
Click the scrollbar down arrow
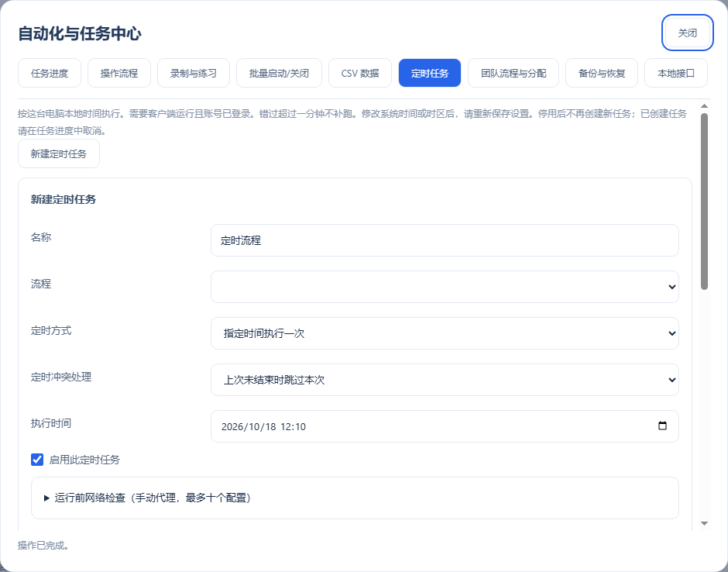(x=704, y=524)
